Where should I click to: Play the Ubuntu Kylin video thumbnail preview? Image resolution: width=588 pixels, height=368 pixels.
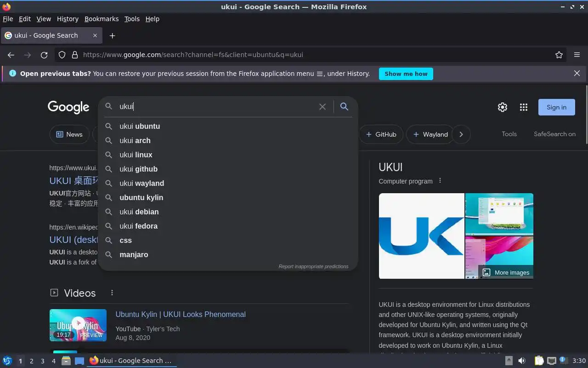[x=78, y=325]
